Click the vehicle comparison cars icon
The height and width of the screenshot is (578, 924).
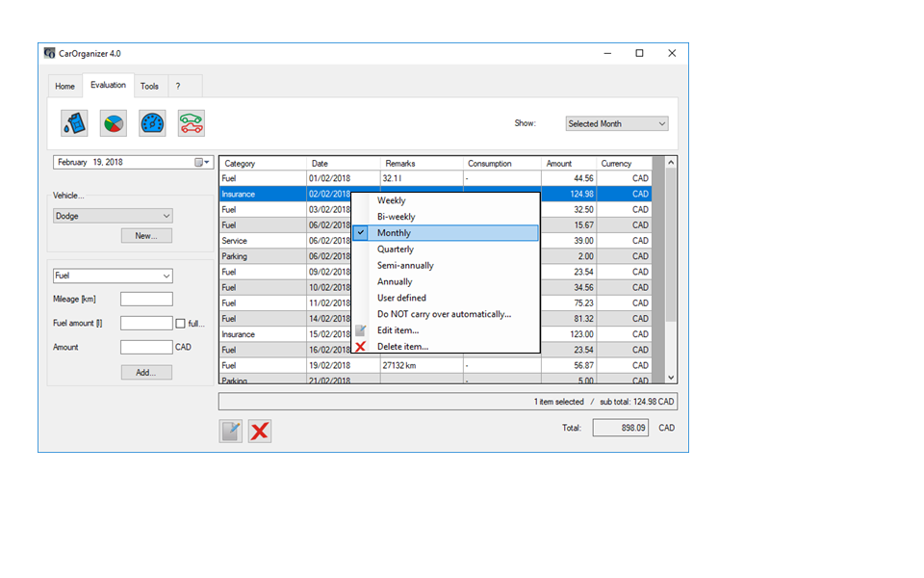point(192,123)
